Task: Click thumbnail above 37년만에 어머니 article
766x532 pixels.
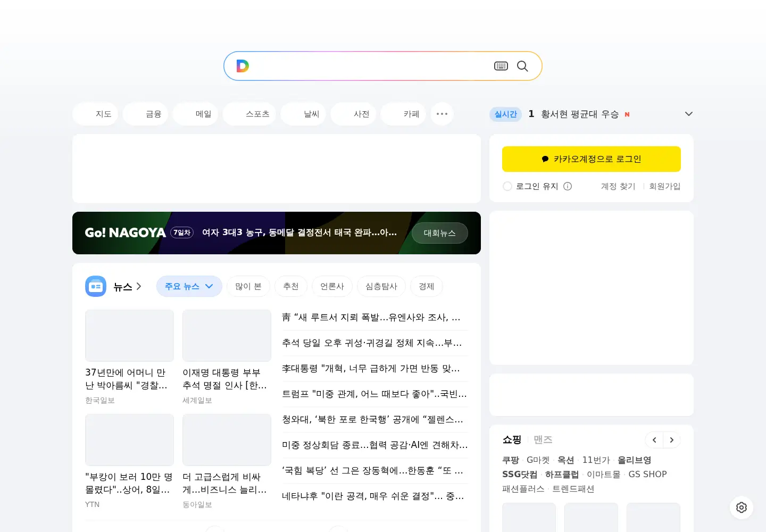Action: [x=129, y=336]
